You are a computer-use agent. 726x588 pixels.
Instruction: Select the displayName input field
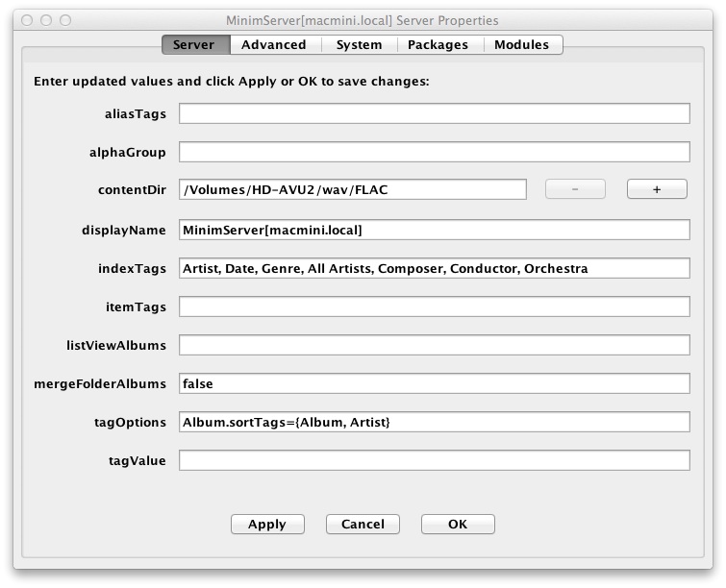click(x=435, y=230)
